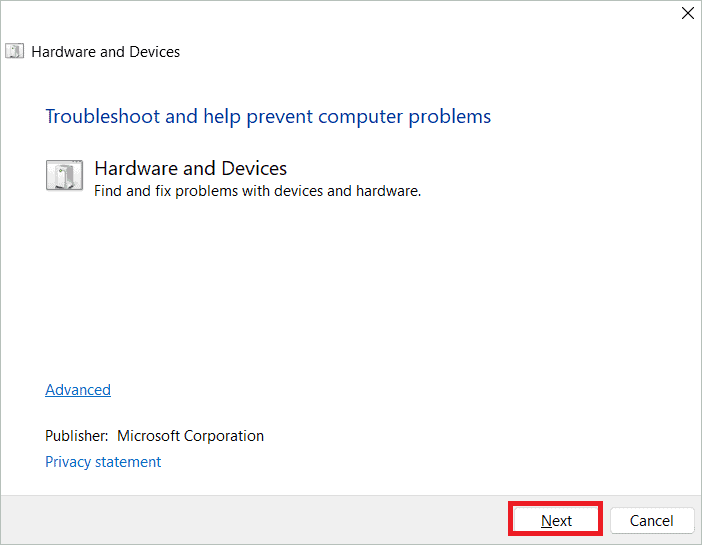Click the word "Troubleshoot" in the blue heading
This screenshot has height=545, width=702.
102,116
